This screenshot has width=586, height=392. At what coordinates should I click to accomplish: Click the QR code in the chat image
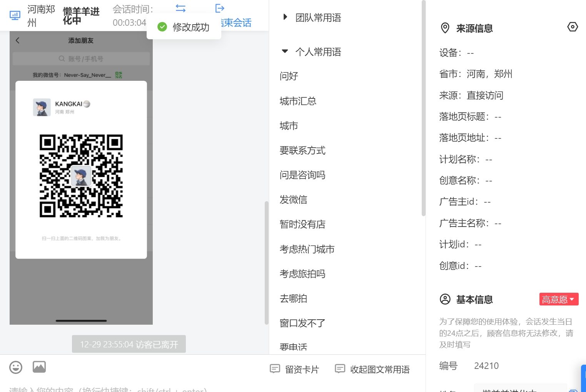point(81,176)
